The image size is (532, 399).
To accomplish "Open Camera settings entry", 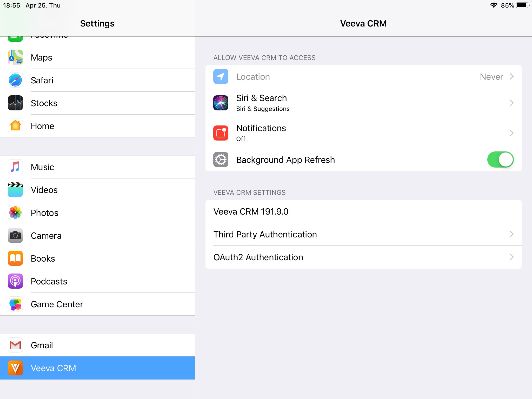I will [x=46, y=236].
